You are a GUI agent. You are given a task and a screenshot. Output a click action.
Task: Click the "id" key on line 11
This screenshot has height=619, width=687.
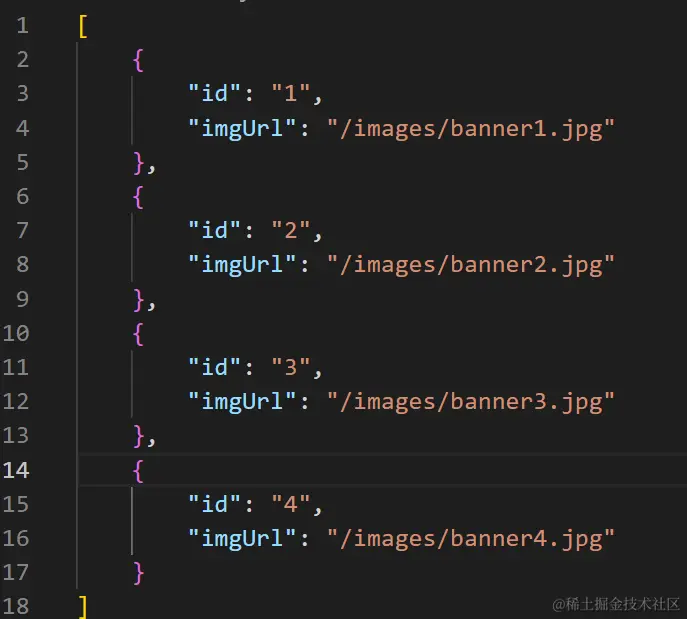pos(215,367)
